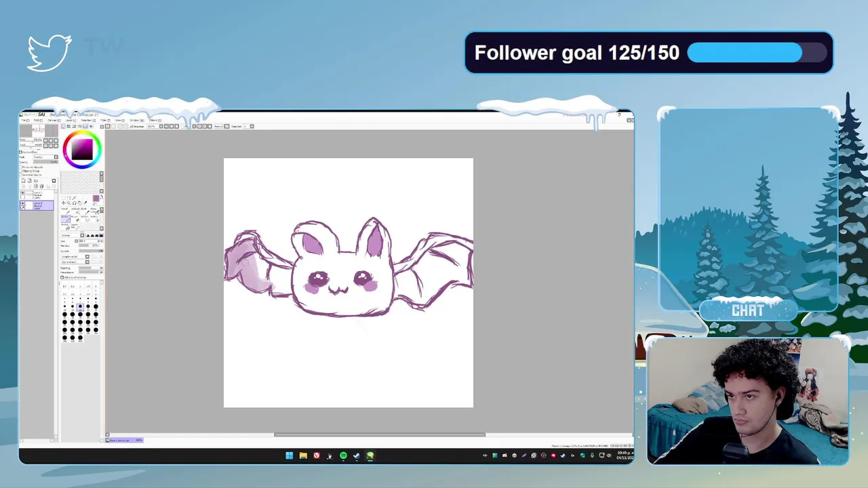Delete layer with the trash icon
Viewport: 868px width, 488px height.
[x=41, y=186]
